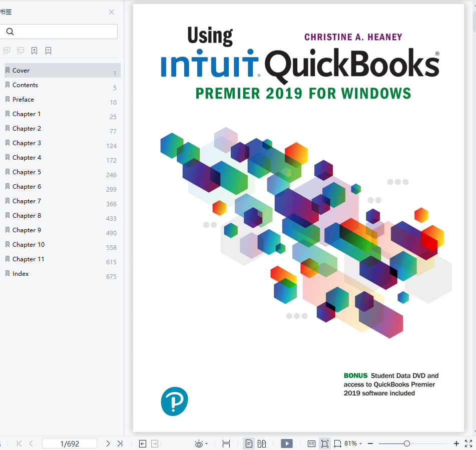Go forward to the next view
476x450 pixels.
(155, 444)
